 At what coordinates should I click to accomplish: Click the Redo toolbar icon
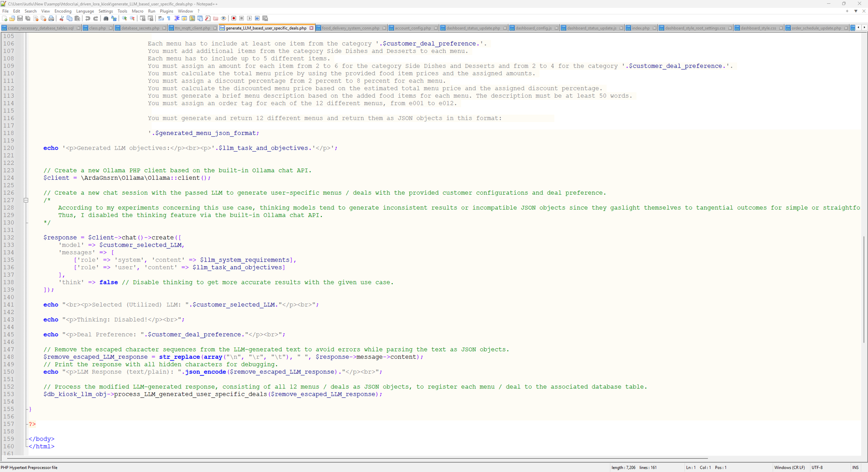tap(95, 18)
